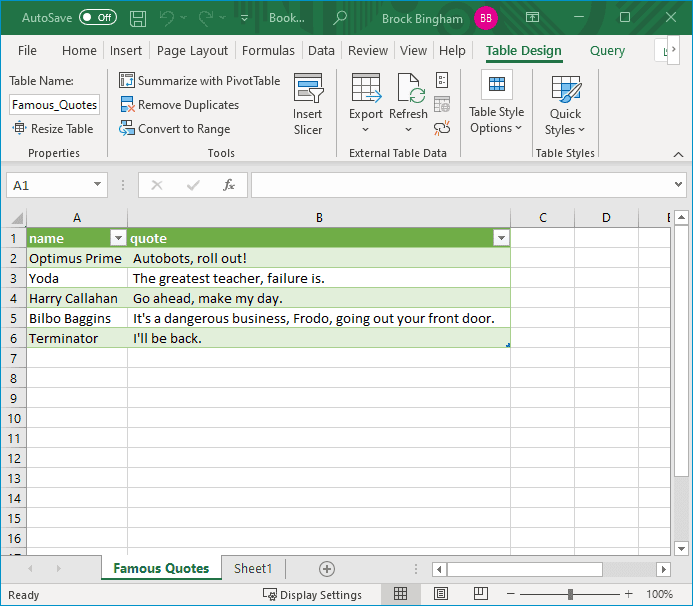
Task: Open Ribbon Display Options icon
Action: pyautogui.click(x=532, y=18)
